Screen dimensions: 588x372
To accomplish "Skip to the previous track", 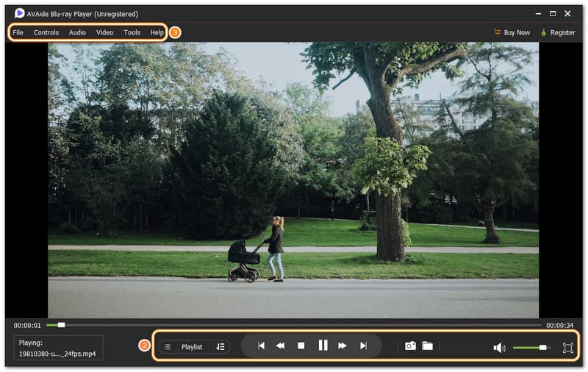I will (x=260, y=346).
